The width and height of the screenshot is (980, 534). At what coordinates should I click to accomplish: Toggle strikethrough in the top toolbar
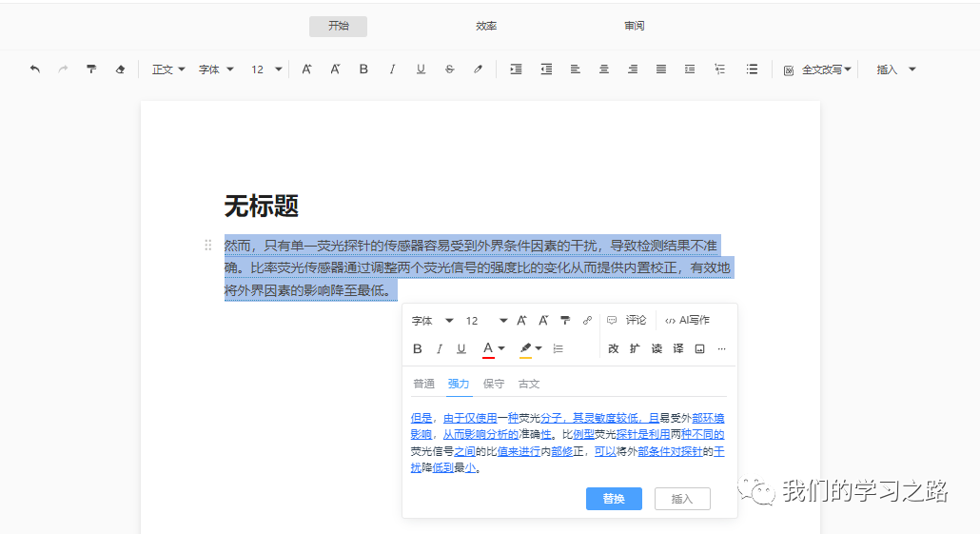pyautogui.click(x=449, y=69)
